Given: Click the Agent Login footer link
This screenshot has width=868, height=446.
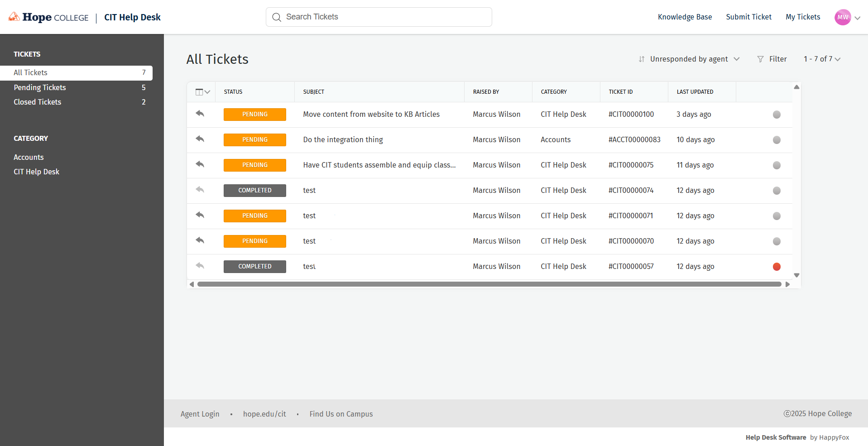Looking at the screenshot, I should click(x=200, y=414).
